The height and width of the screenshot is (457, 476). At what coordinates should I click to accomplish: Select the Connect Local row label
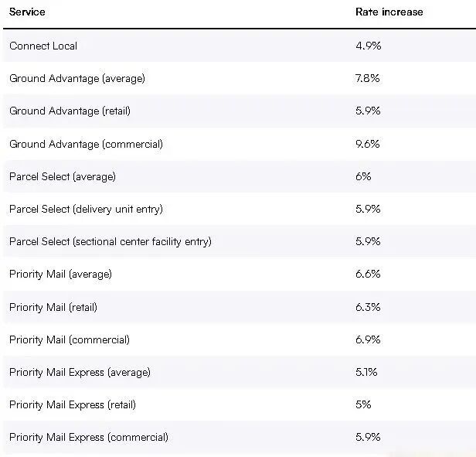(x=43, y=46)
